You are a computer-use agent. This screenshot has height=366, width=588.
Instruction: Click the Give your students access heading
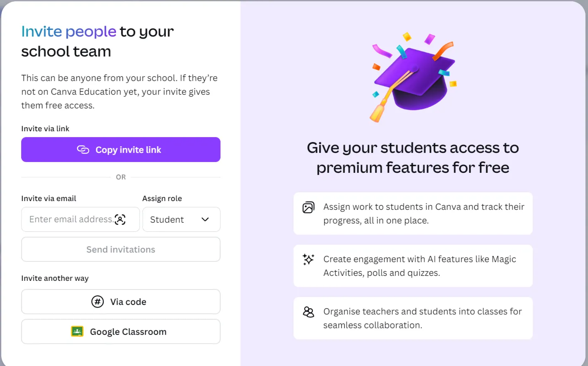point(413,157)
